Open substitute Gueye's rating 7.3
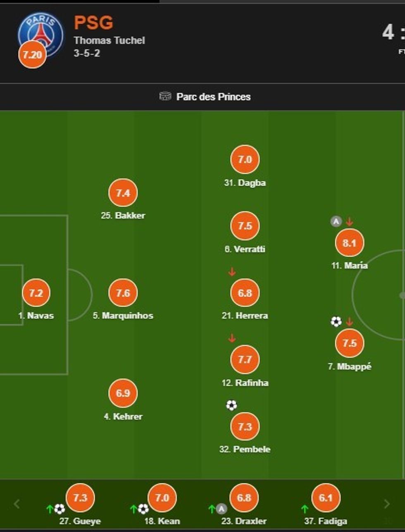Screen dimensions: 405x532 click(x=80, y=498)
